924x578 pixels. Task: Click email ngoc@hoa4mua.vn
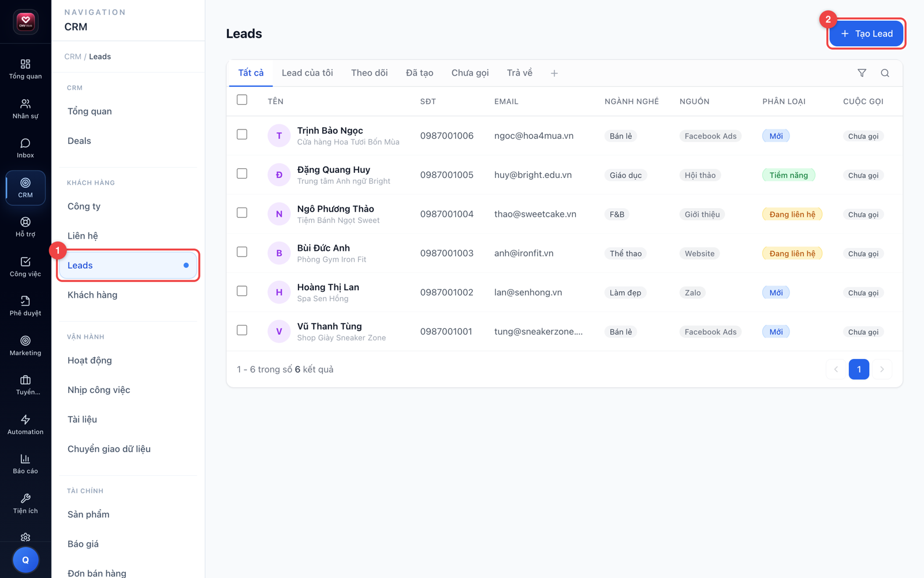[534, 136]
